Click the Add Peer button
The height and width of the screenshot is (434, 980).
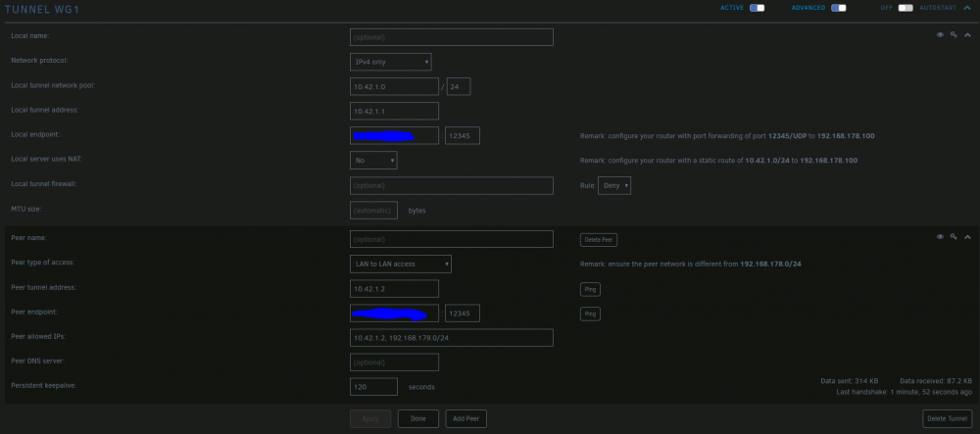[x=466, y=418]
